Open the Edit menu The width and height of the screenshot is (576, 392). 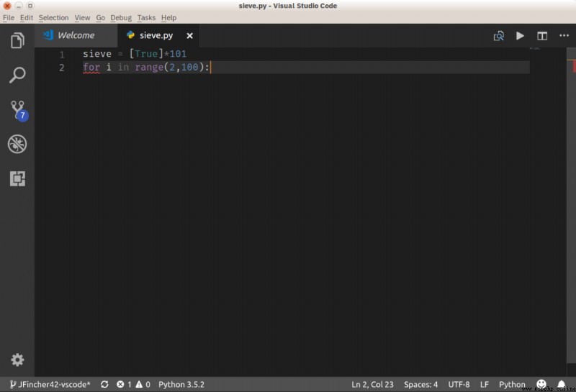pyautogui.click(x=26, y=17)
